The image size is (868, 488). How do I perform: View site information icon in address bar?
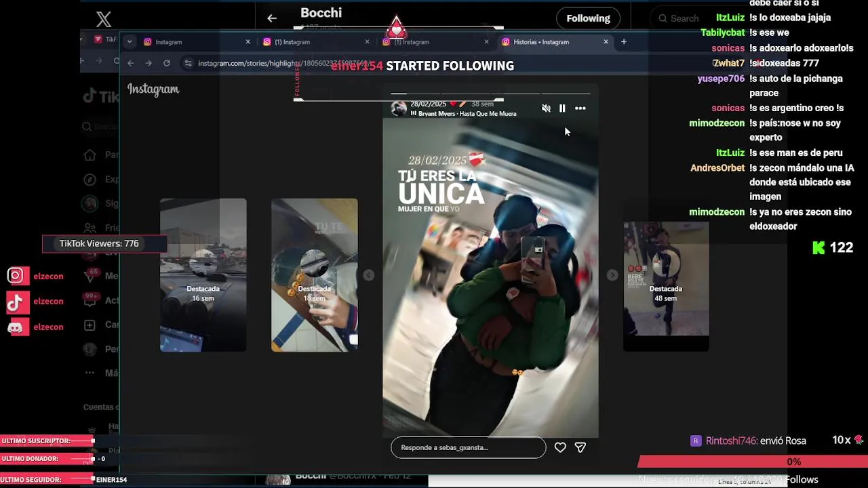(x=188, y=63)
